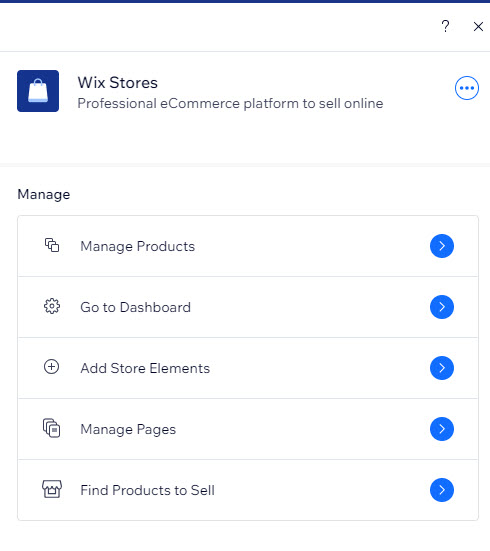Click the Manage Pages blue chevron button
The width and height of the screenshot is (490, 551).
point(441,429)
